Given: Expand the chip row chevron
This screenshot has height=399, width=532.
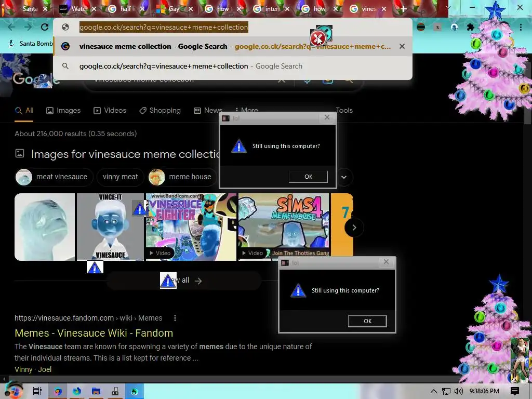Looking at the screenshot, I should click(x=344, y=177).
